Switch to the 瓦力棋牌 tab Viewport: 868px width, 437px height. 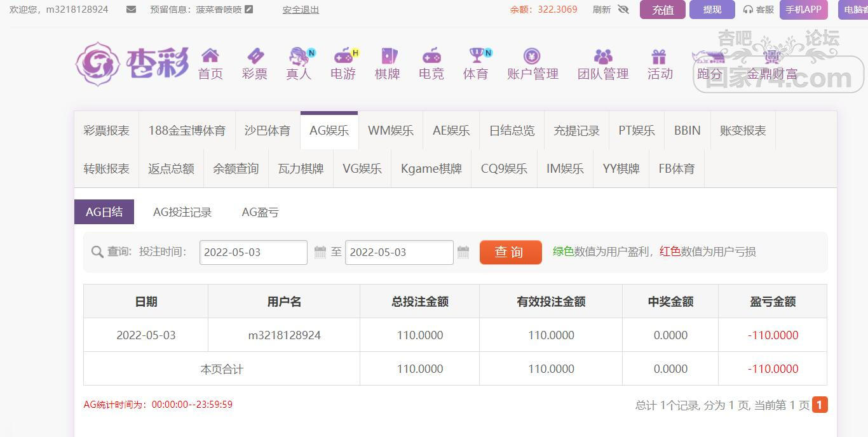pyautogui.click(x=301, y=168)
